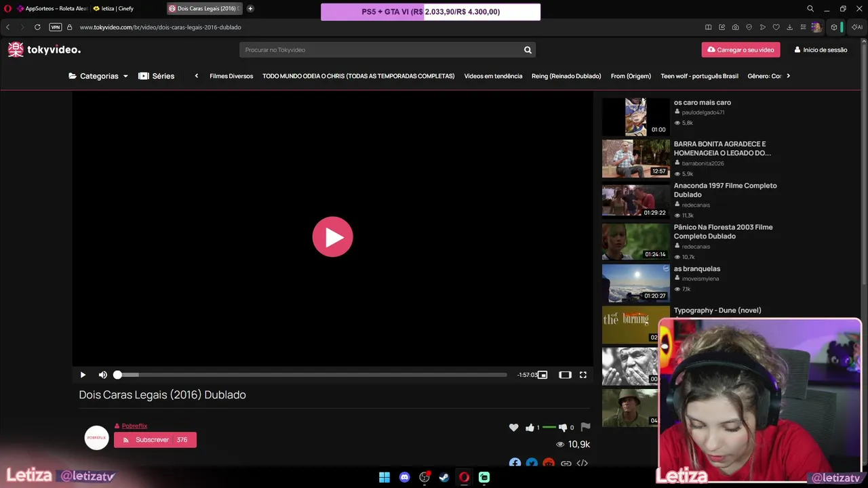This screenshot has height=488, width=868.
Task: Switch to AppSorteos Roleta browser tab
Action: coord(52,9)
